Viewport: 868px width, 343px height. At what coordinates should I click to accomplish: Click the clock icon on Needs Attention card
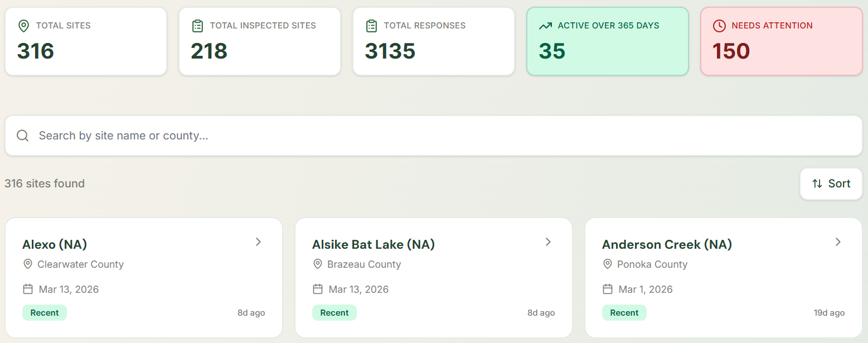pyautogui.click(x=719, y=26)
